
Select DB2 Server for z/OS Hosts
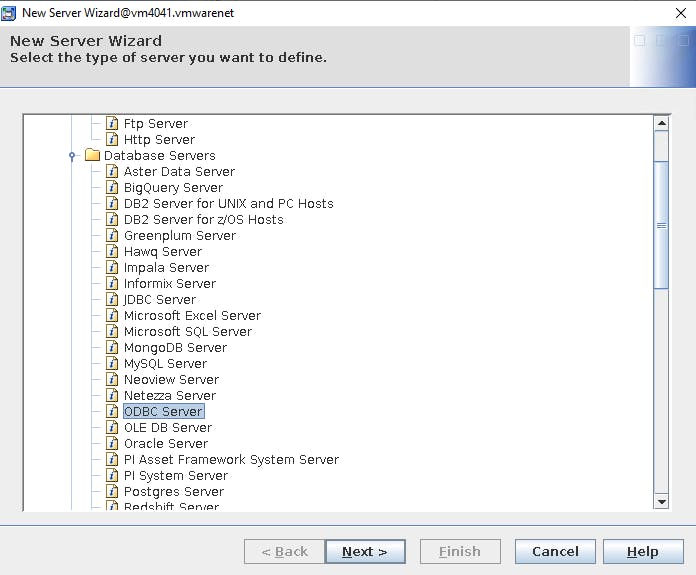(203, 220)
